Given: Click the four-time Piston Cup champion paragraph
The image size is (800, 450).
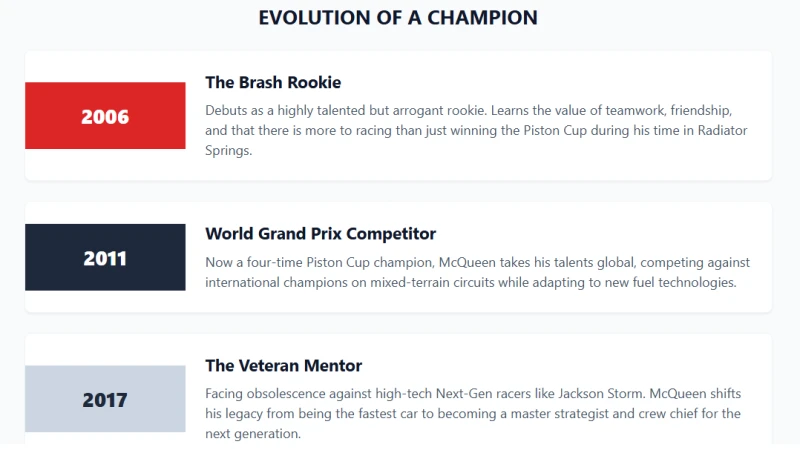Looking at the screenshot, I should pos(478,272).
